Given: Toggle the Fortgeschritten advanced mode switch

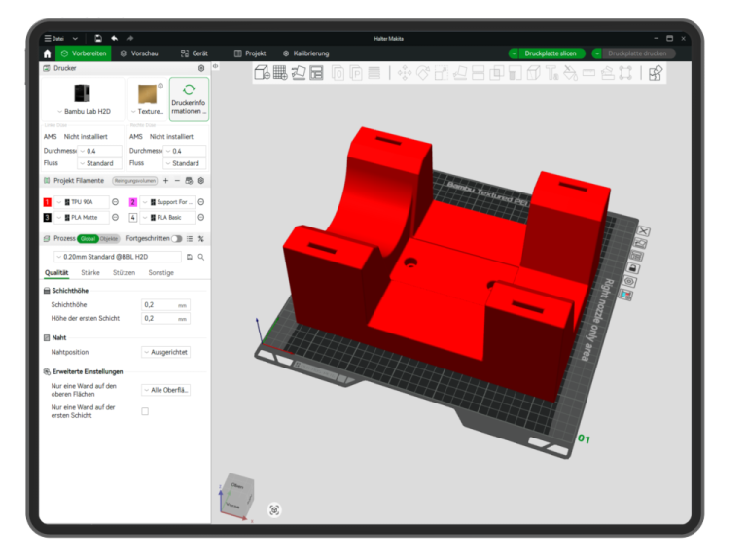Looking at the screenshot, I should point(177,238).
